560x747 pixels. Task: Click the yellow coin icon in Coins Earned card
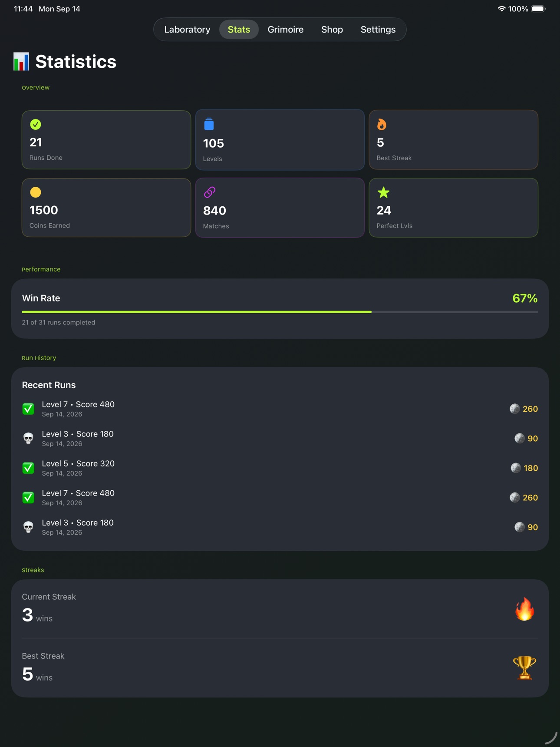pos(36,192)
